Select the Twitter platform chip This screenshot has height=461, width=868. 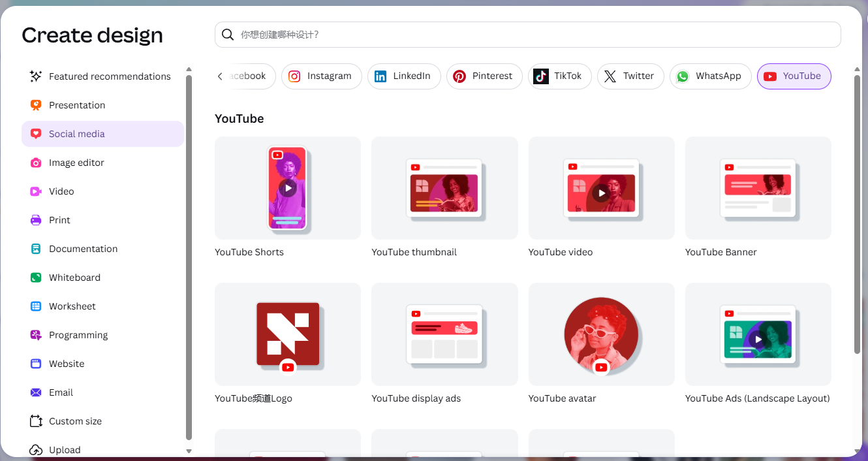630,76
